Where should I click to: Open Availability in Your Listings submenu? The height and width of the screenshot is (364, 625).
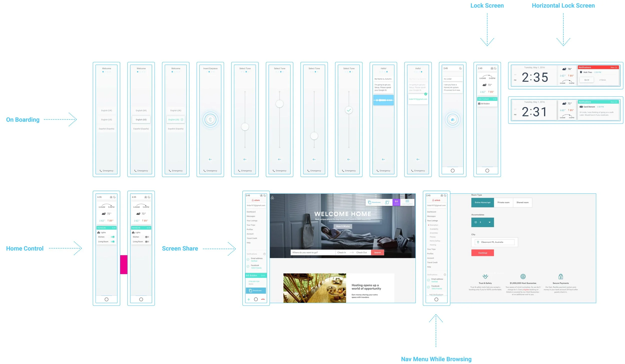click(434, 229)
